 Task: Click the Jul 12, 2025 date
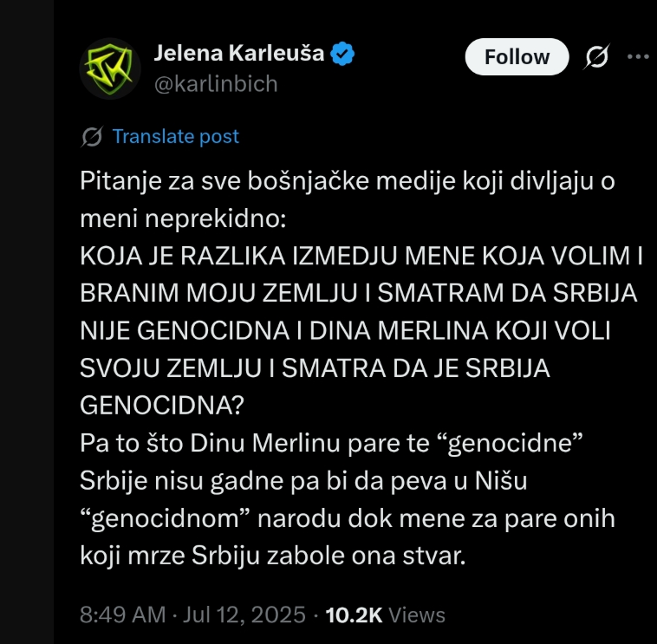coord(244,615)
